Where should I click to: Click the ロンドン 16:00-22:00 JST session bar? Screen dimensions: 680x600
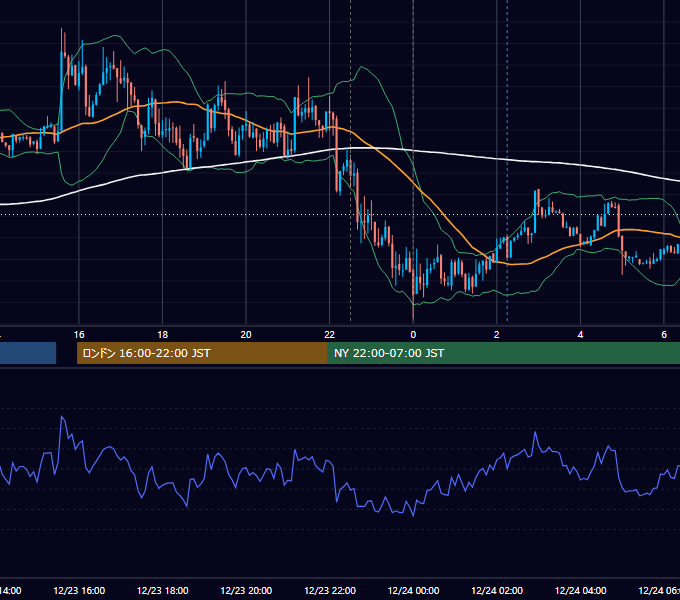pyautogui.click(x=202, y=353)
